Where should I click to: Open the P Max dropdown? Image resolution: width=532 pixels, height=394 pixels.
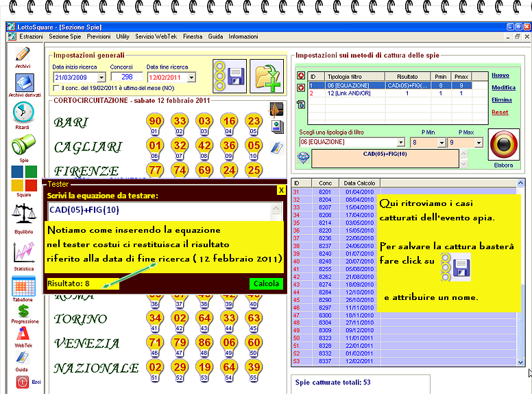tap(479, 143)
